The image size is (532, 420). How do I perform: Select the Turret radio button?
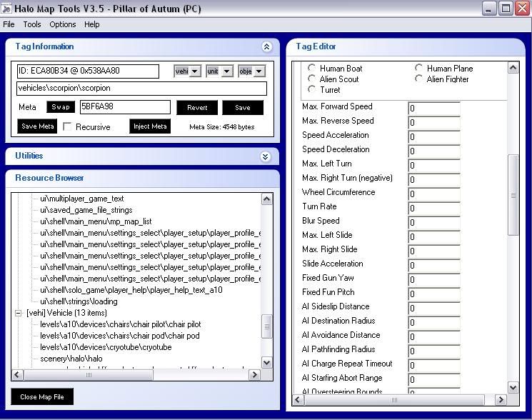pos(311,89)
